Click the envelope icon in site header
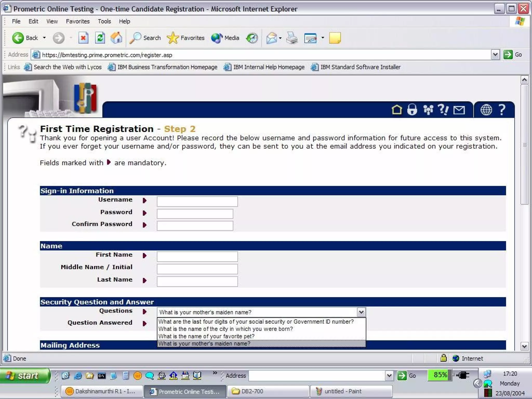 coord(459,110)
